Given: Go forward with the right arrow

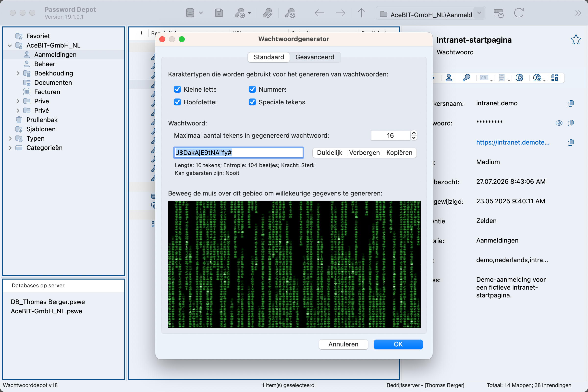Looking at the screenshot, I should click(340, 13).
